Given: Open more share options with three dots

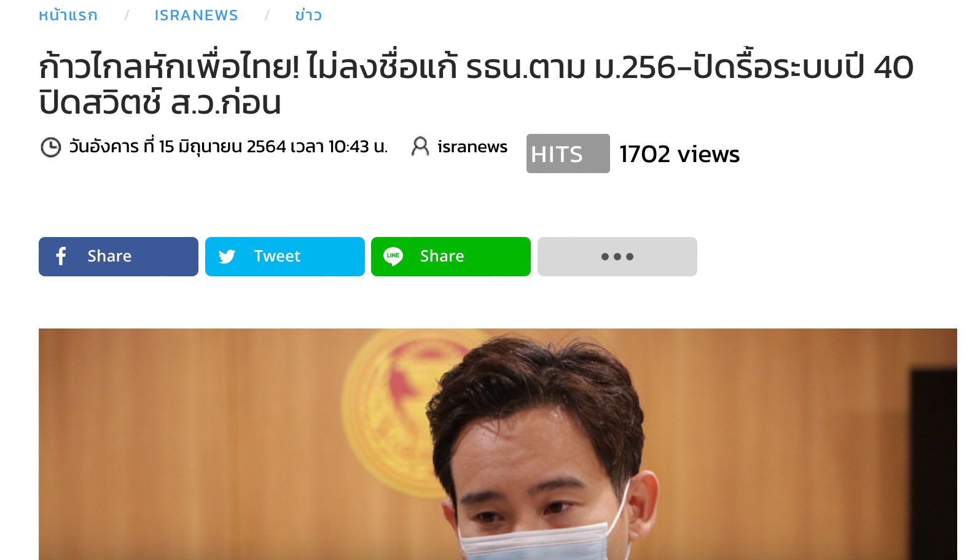Looking at the screenshot, I should [617, 257].
